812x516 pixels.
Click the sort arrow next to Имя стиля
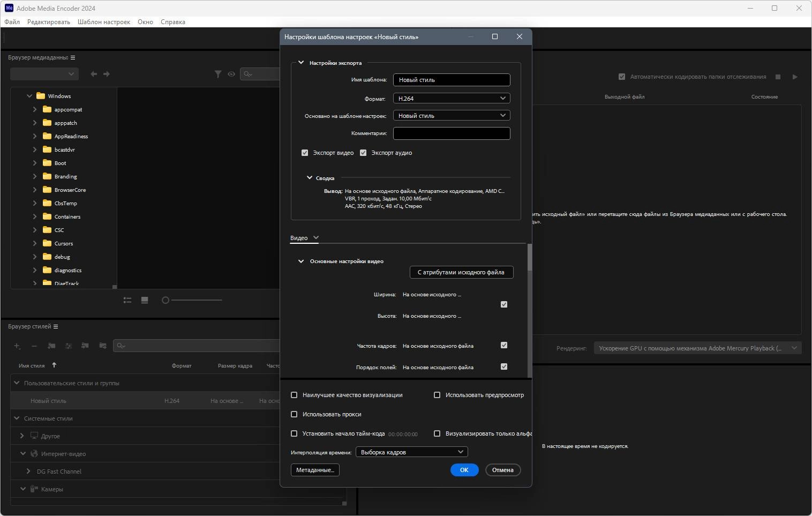point(54,365)
